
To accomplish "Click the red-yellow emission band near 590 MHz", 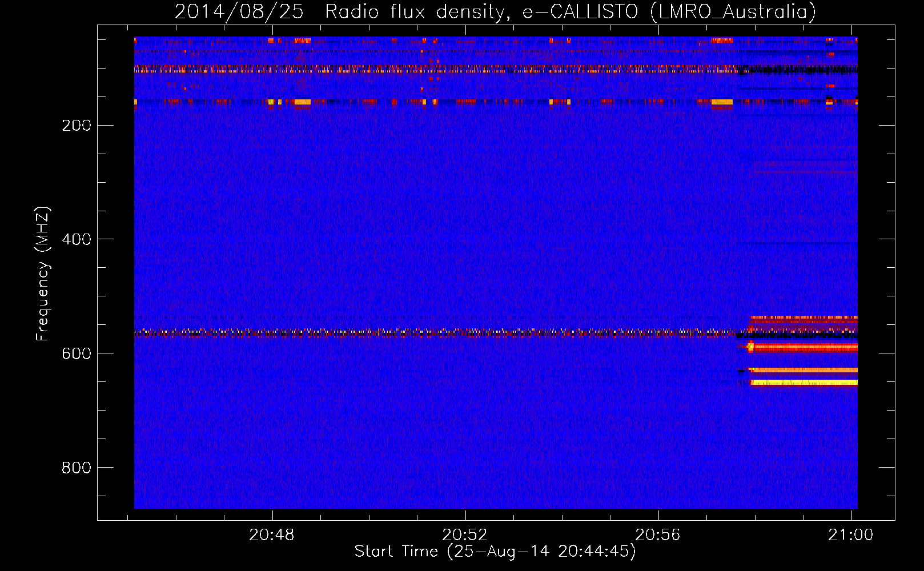I will [x=802, y=347].
